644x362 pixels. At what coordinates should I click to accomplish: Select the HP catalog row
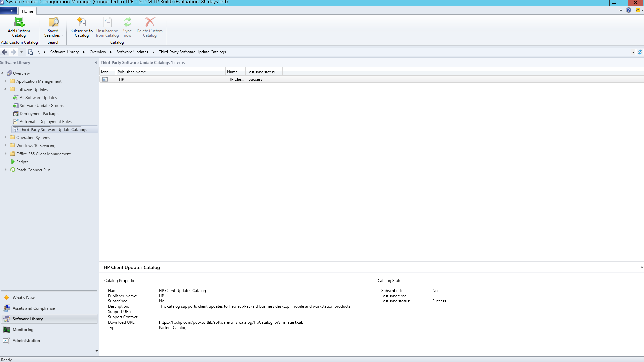(168, 79)
